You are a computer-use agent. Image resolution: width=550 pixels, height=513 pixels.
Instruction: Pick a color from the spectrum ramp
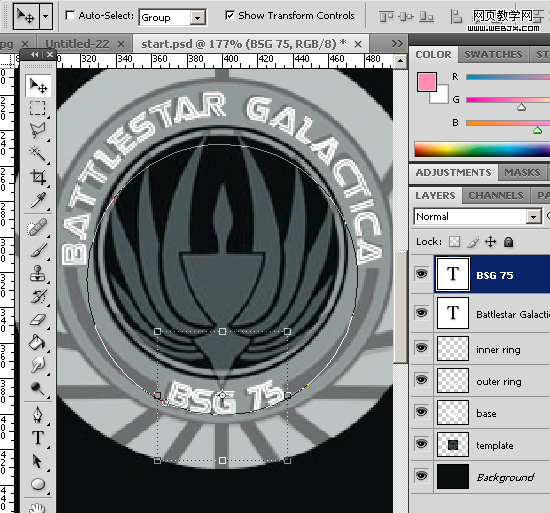[482, 149]
